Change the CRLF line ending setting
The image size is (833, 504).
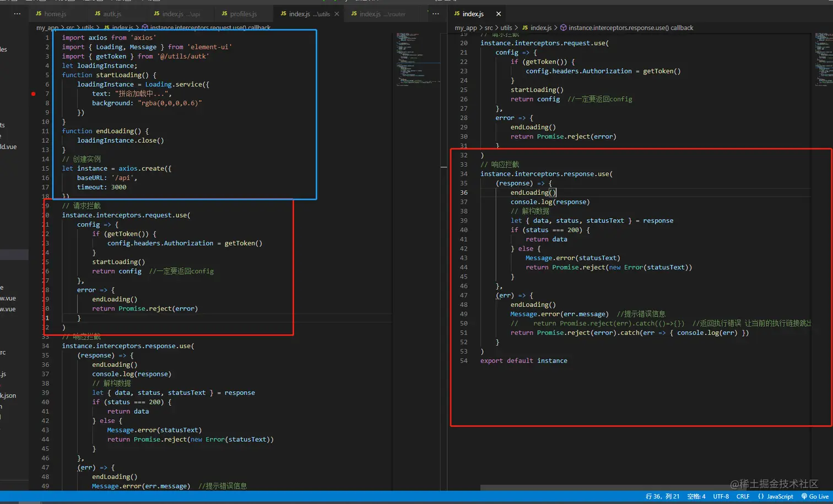(743, 496)
